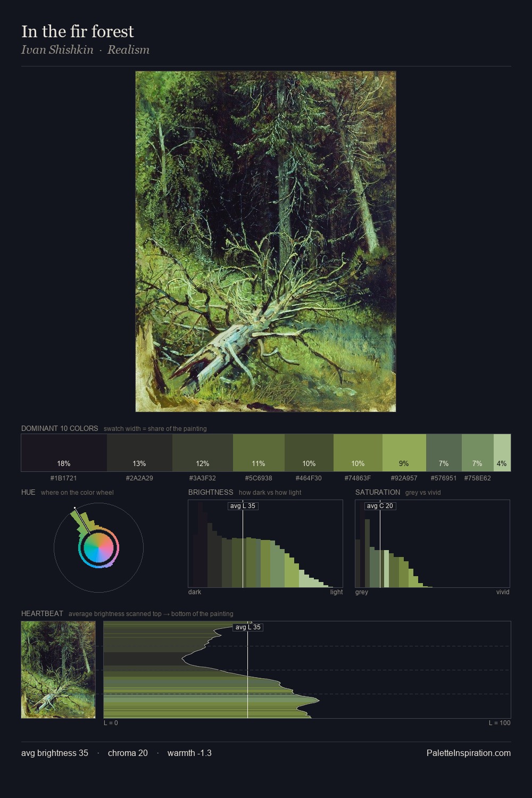Viewport: 532px width, 798px height.
Task: Click the "vivid" axis label
Action: click(503, 592)
